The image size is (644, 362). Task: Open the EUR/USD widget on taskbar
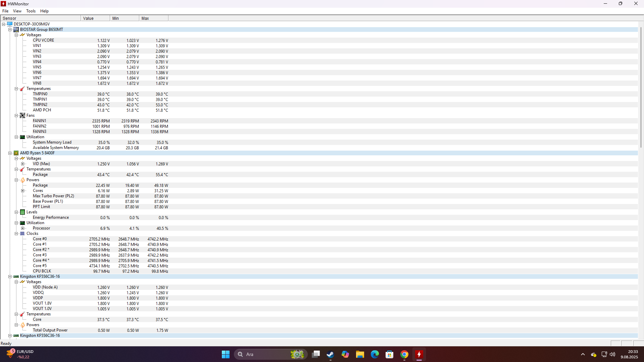point(20,354)
